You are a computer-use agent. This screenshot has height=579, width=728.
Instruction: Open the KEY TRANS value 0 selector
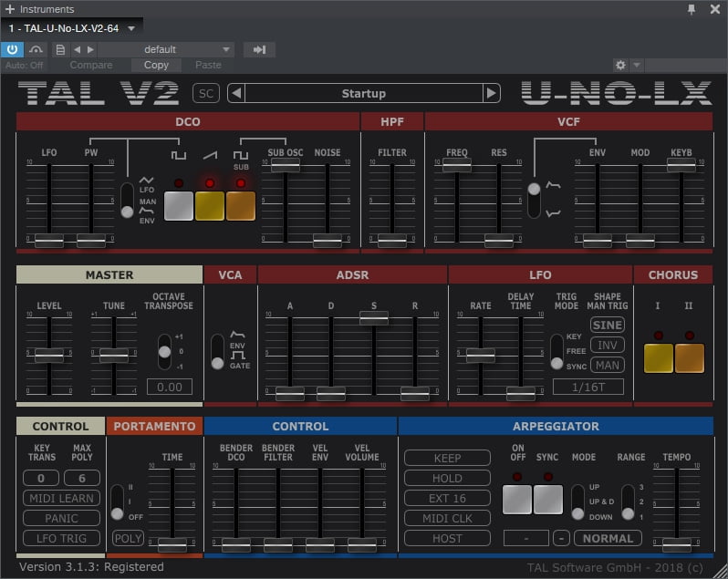point(41,478)
